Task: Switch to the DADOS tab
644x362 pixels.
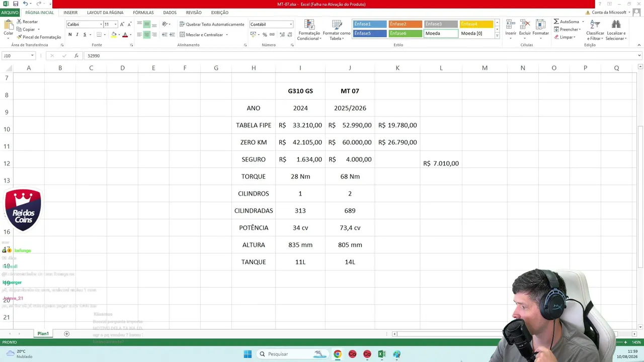Action: 170,13
